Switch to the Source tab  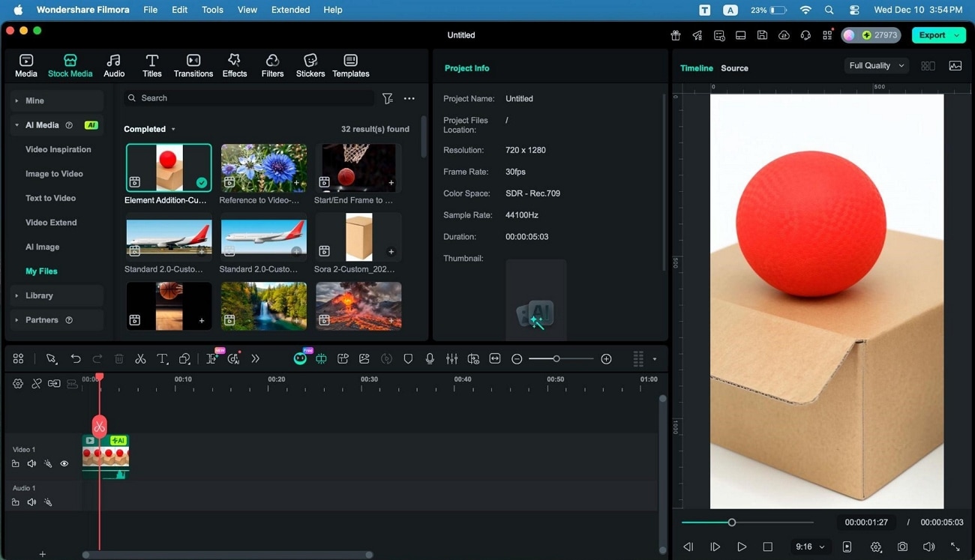733,67
